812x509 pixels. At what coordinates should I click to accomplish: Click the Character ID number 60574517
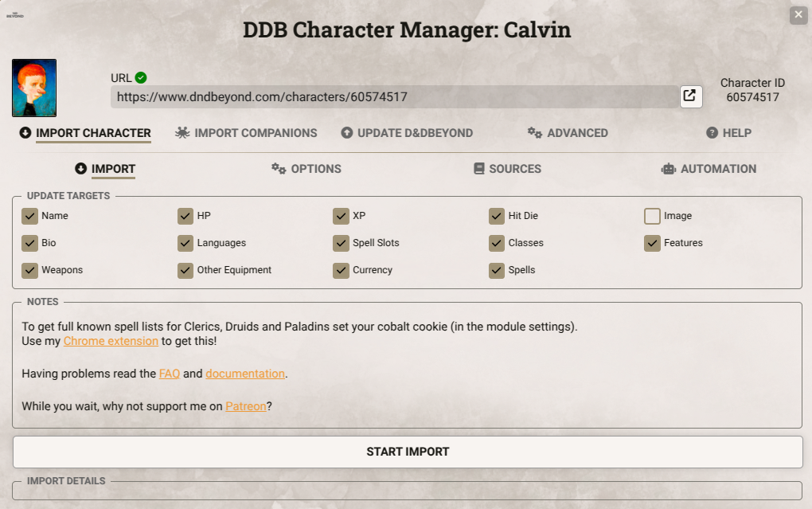tap(752, 97)
